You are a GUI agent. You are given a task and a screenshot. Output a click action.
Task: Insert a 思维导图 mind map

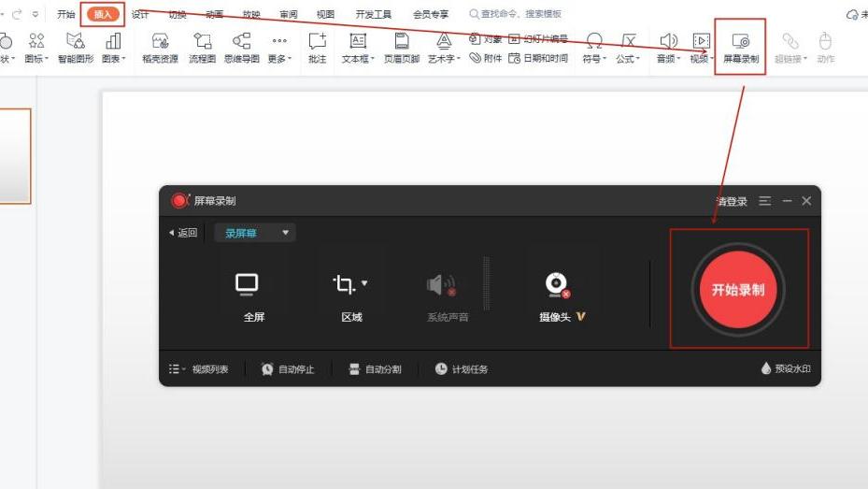(x=242, y=48)
